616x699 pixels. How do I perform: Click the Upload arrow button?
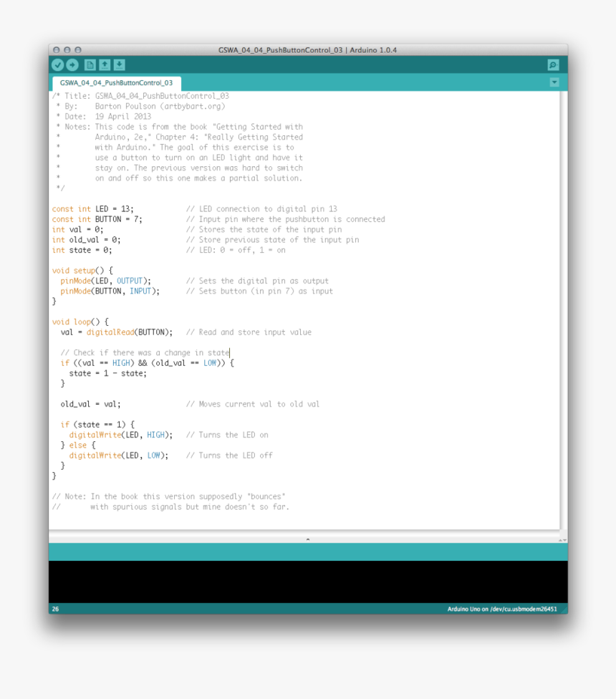72,65
